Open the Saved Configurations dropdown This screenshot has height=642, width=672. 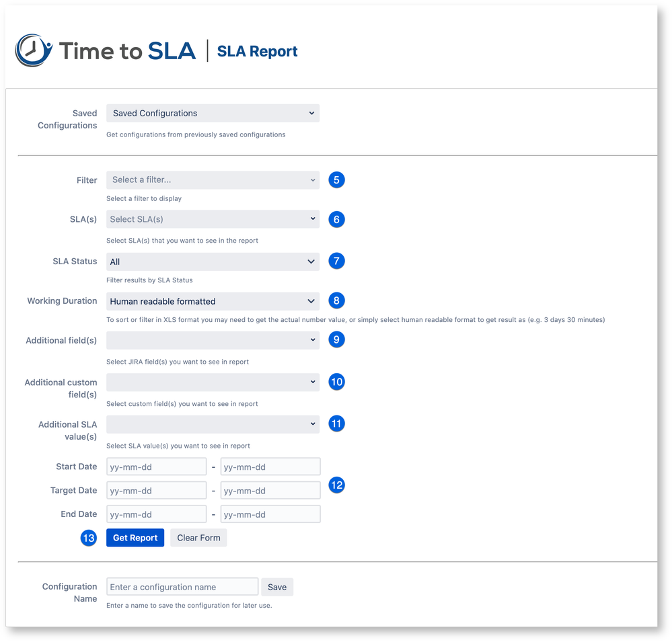(213, 113)
